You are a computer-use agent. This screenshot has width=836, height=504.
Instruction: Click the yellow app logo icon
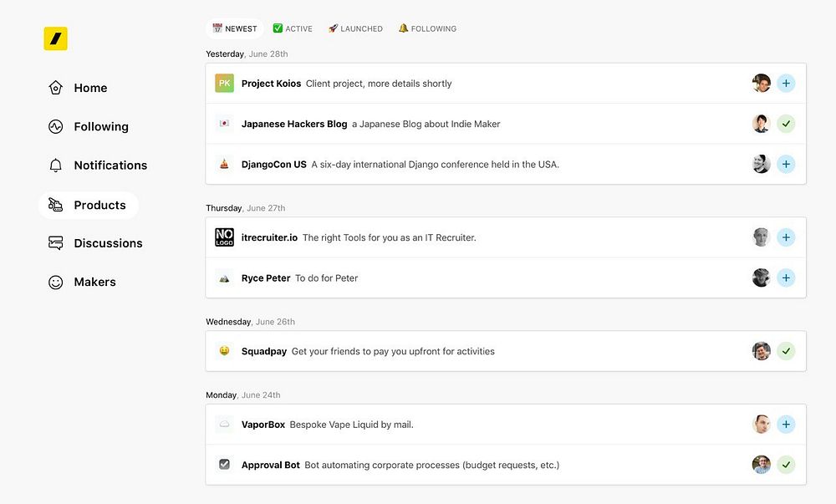[55, 38]
